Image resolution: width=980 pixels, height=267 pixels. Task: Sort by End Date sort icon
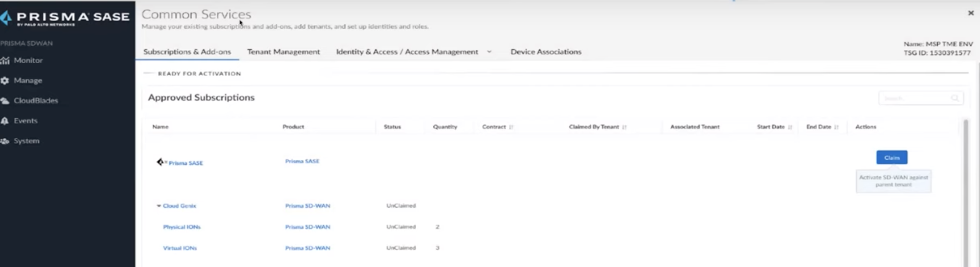point(836,127)
